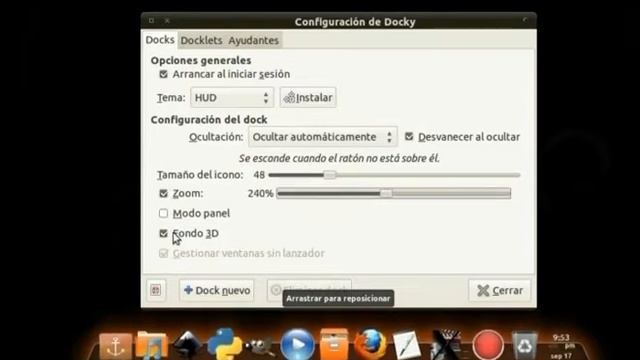This screenshot has width=640, height=360.
Task: Click the text 'Se esconde cuando el ratón no está sobre él.'
Action: [339, 158]
